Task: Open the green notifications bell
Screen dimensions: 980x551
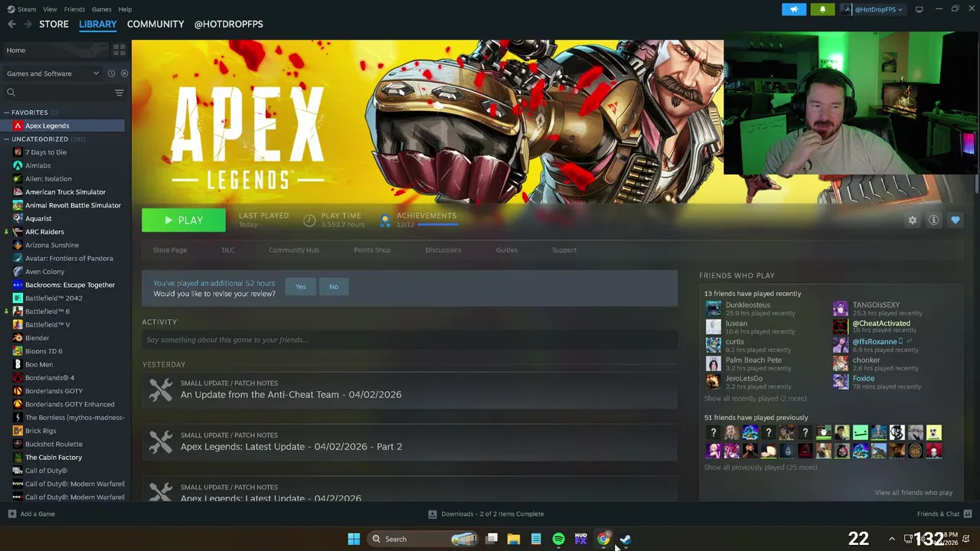Action: coord(822,9)
